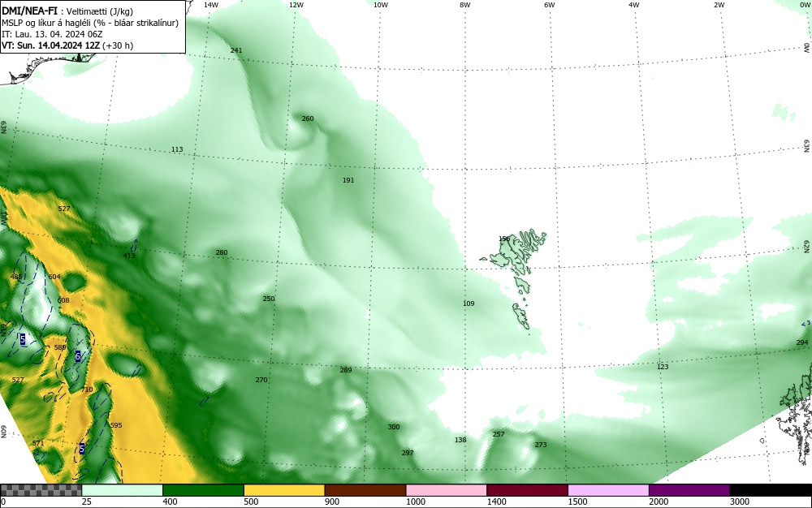Click the map value '250'

[269, 299]
